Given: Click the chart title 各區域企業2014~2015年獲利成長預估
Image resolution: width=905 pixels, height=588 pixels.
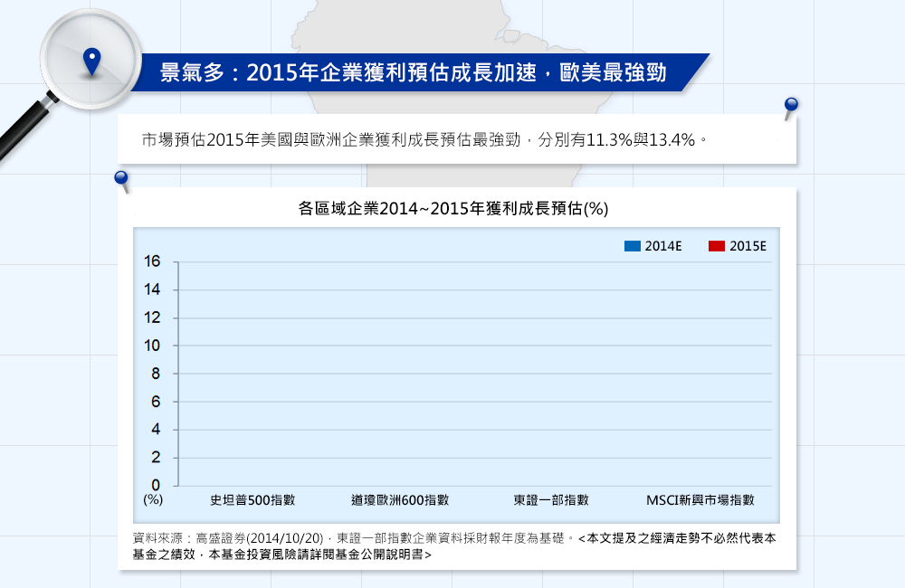Looking at the screenshot, I should pos(452,208).
